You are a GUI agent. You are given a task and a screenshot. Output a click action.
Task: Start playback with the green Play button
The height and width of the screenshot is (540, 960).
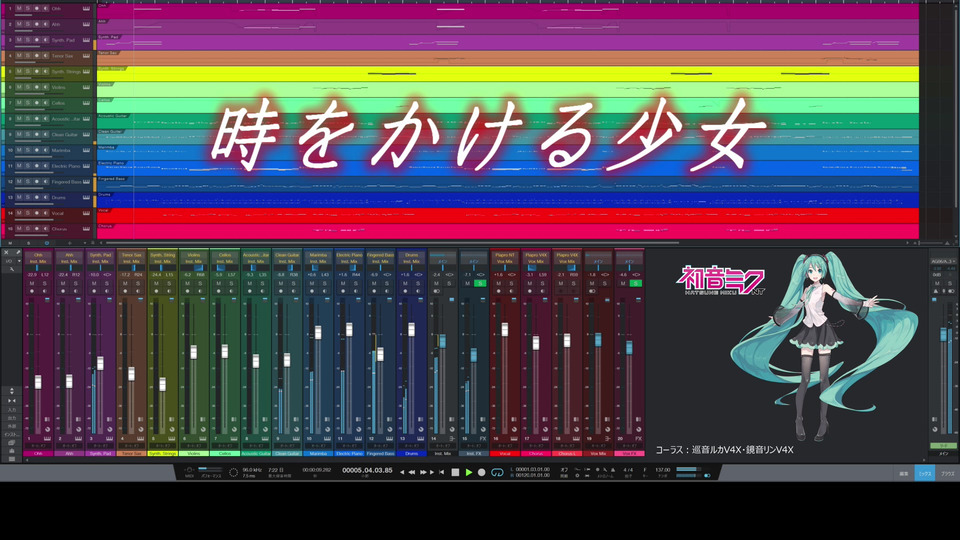pos(468,472)
